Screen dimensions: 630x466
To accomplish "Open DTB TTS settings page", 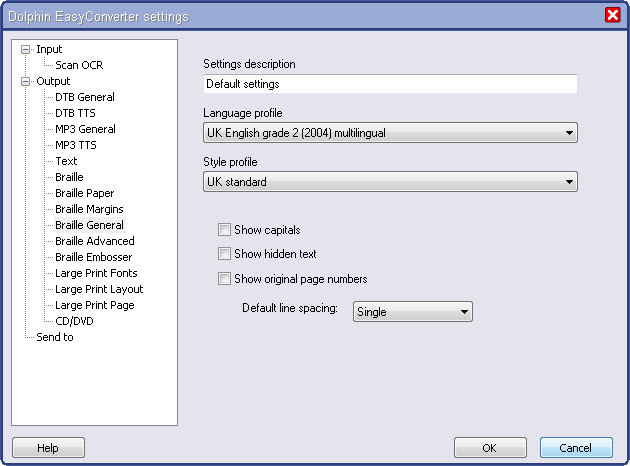I will (75, 113).
